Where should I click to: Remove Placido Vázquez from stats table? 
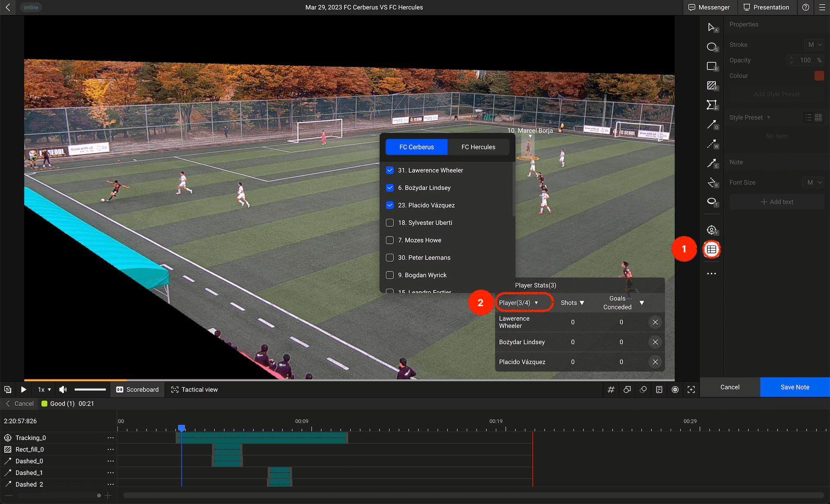pyautogui.click(x=655, y=362)
